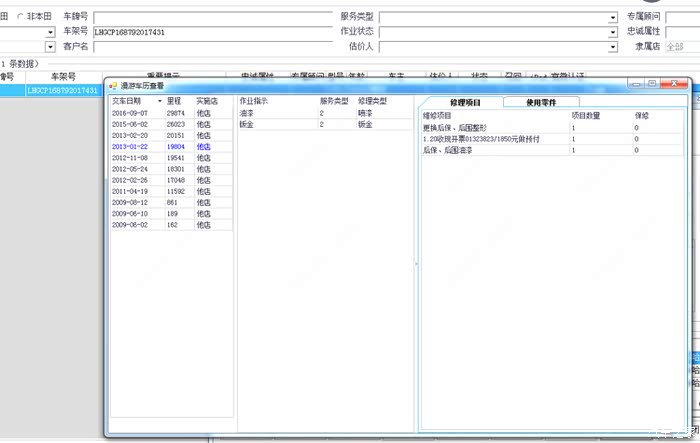This screenshot has height=443, width=700.
Task: Maximize the 通游车历查看 dialog window
Action: (652, 85)
